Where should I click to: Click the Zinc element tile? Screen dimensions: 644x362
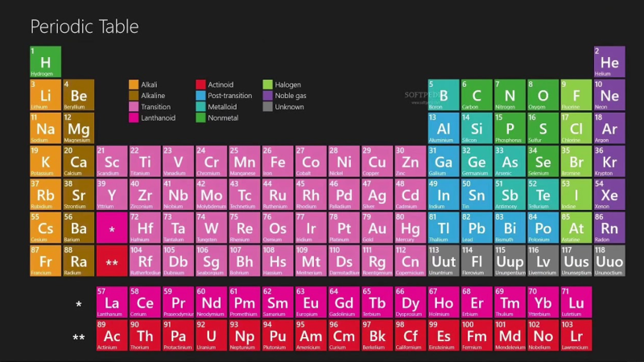coord(411,162)
